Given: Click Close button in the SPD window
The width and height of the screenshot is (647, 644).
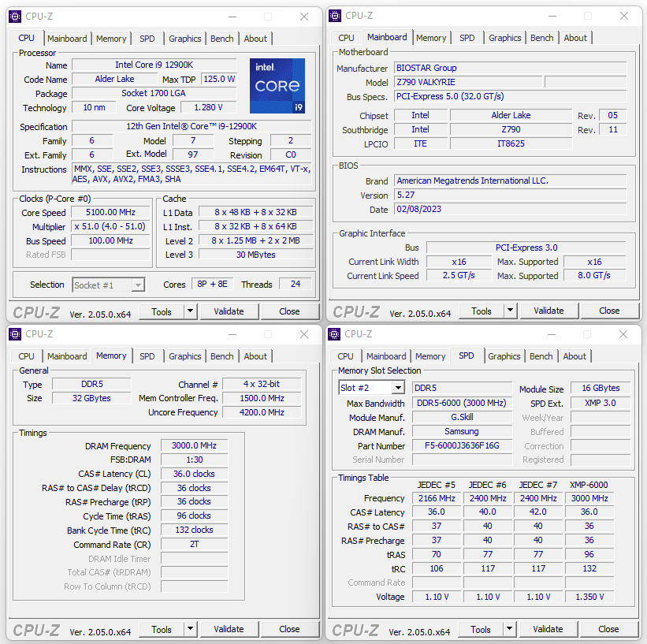Looking at the screenshot, I should coord(608,629).
